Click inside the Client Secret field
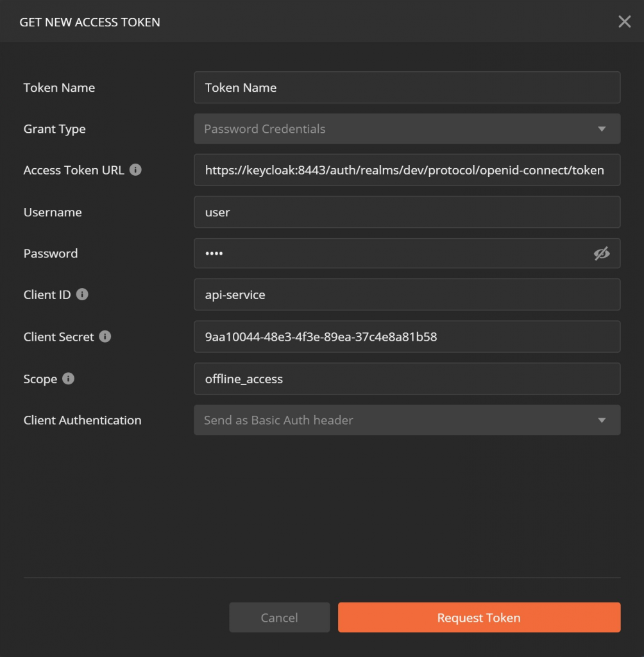This screenshot has width=644, height=657. click(407, 336)
